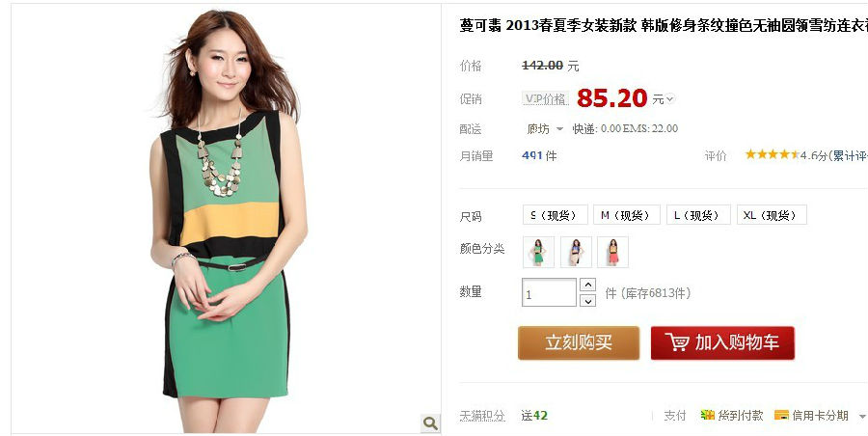The image size is (868, 436).
Task: Expand the price dropdown arrow after 85.20 元
Action: click(670, 99)
